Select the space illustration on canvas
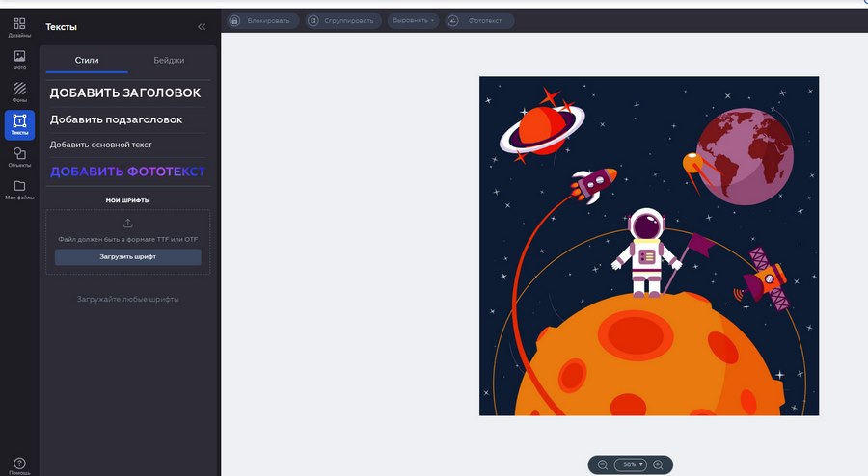The width and height of the screenshot is (868, 476). [x=649, y=246]
